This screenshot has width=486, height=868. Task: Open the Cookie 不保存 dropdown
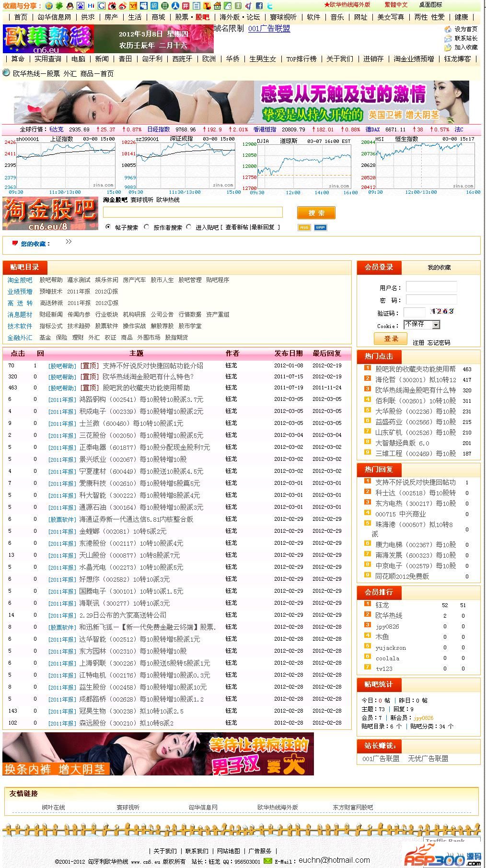coord(422,325)
